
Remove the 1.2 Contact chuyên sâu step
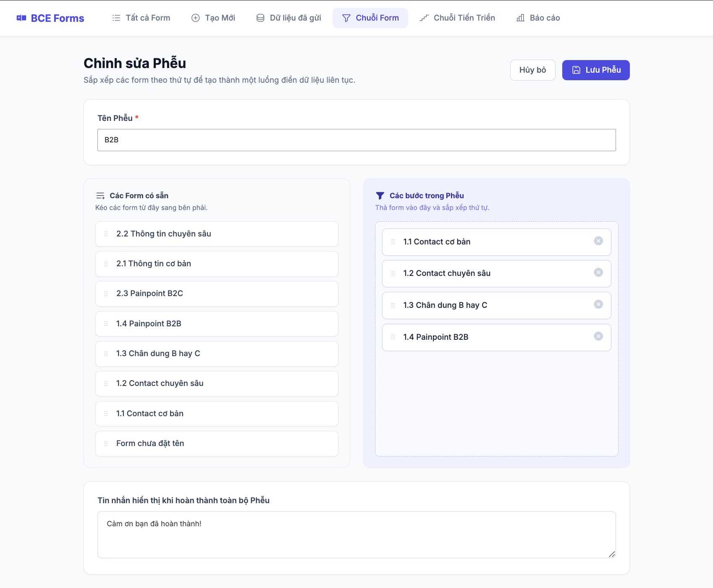(x=598, y=273)
